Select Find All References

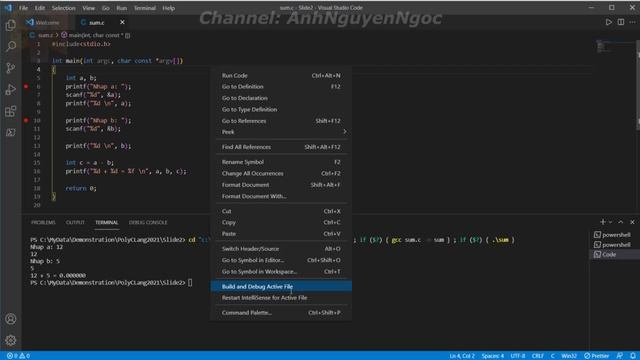click(x=281, y=147)
